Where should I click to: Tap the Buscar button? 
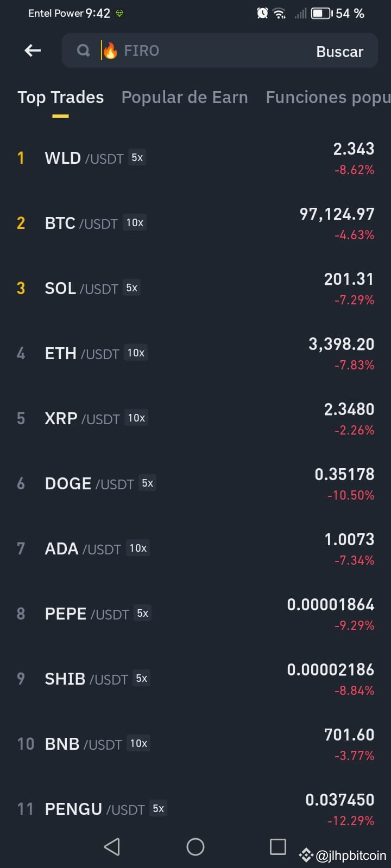tap(340, 52)
